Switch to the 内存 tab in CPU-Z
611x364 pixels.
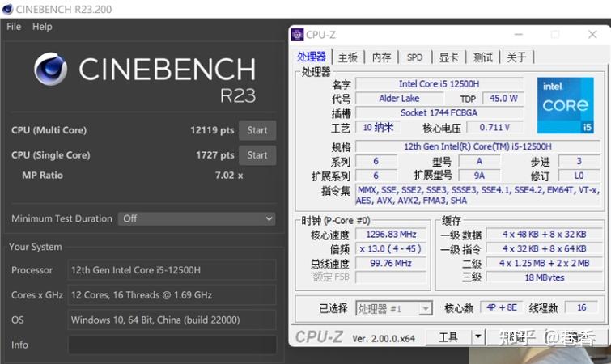coord(381,57)
